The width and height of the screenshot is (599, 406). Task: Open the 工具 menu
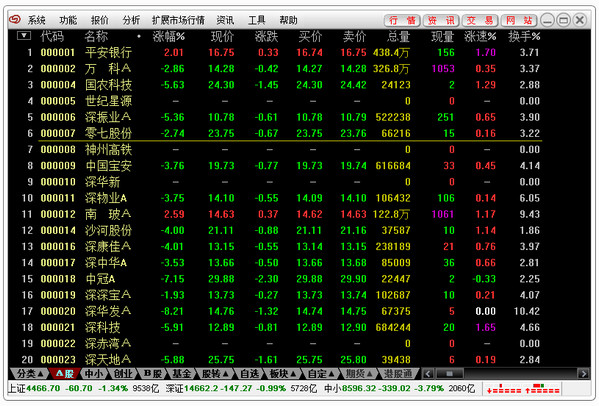click(257, 20)
